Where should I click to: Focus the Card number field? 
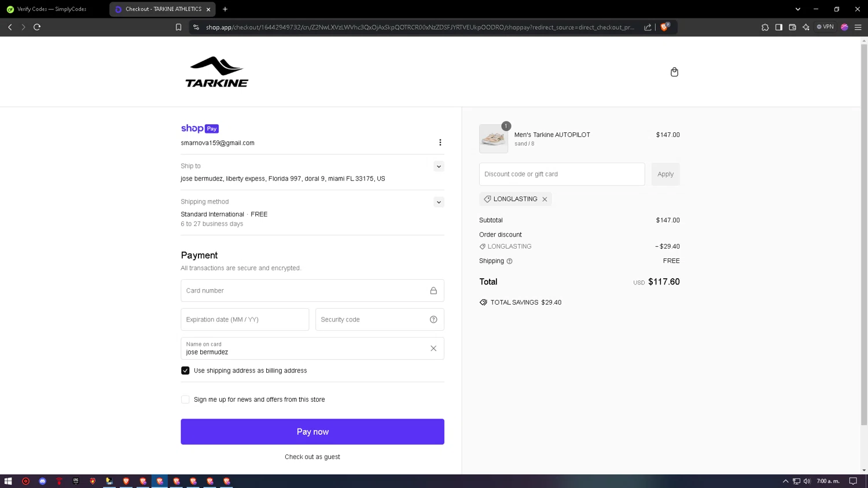tap(312, 291)
